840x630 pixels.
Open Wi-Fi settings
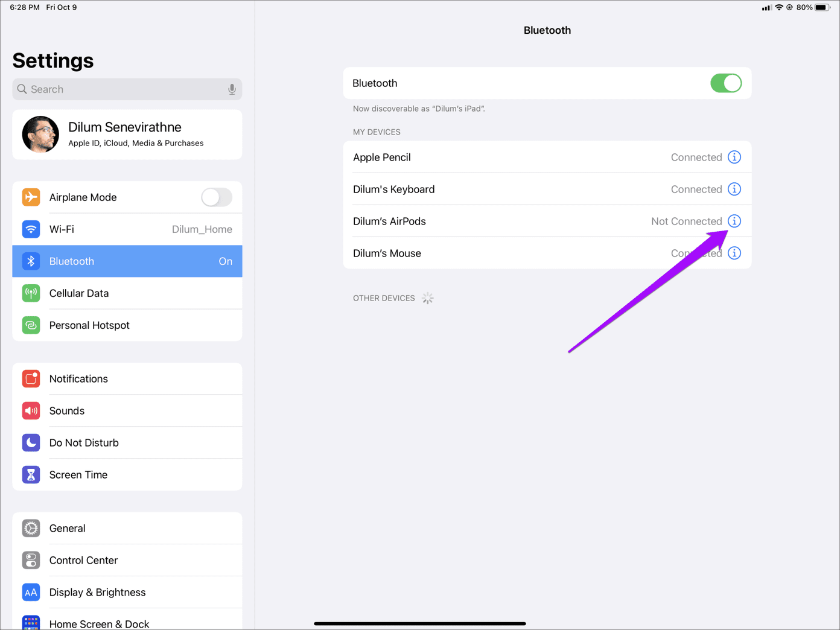pos(127,229)
